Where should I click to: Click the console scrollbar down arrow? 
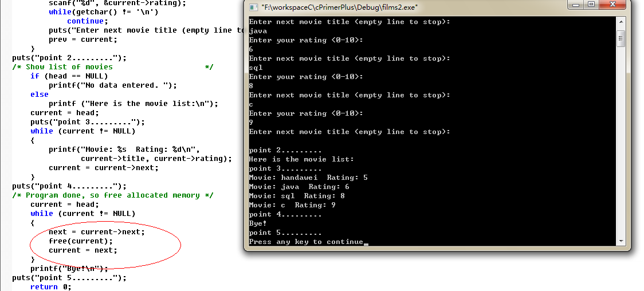[621, 241]
